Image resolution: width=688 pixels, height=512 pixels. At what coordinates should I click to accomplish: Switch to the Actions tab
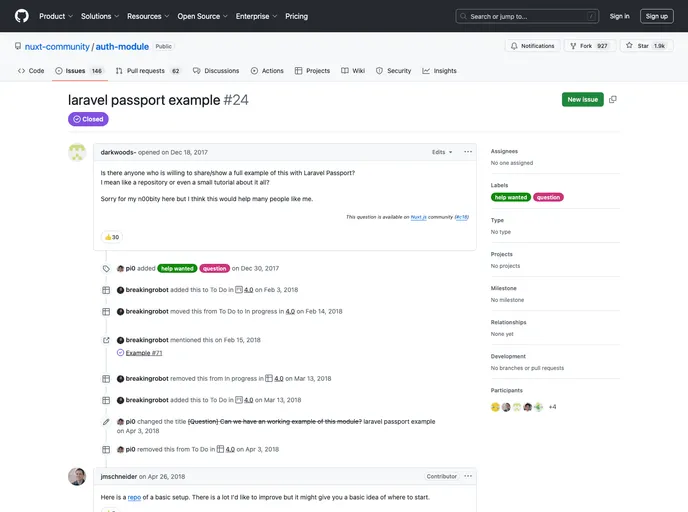click(267, 71)
